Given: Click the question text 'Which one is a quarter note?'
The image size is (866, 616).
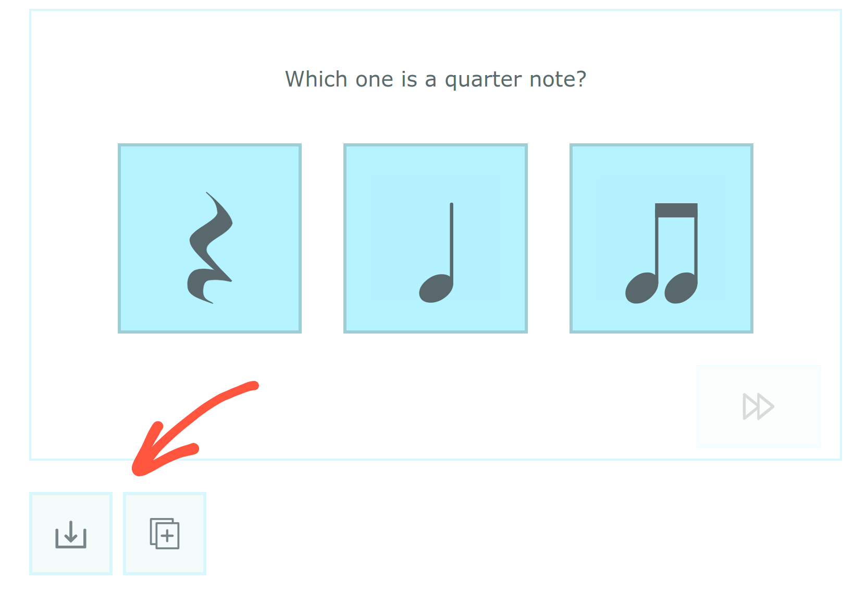Looking at the screenshot, I should click(x=436, y=79).
